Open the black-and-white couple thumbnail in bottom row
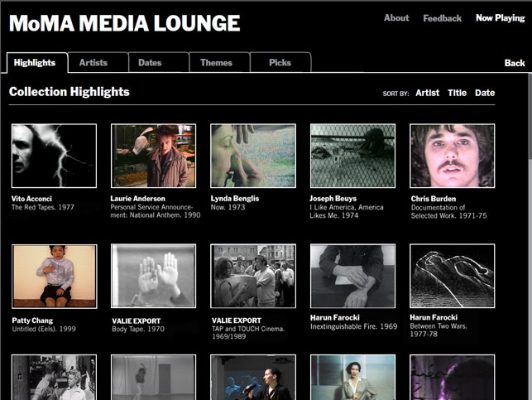This screenshot has width=532, height=400. pos(54,378)
